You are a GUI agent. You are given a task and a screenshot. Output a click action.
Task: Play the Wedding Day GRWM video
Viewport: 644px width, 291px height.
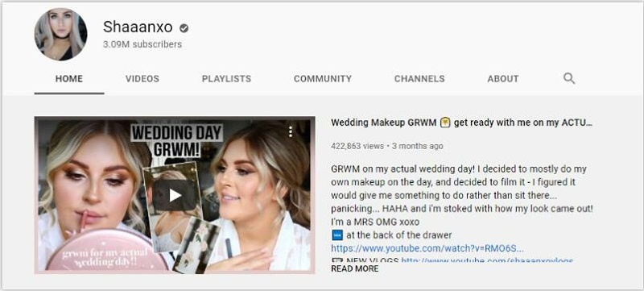[x=175, y=195]
